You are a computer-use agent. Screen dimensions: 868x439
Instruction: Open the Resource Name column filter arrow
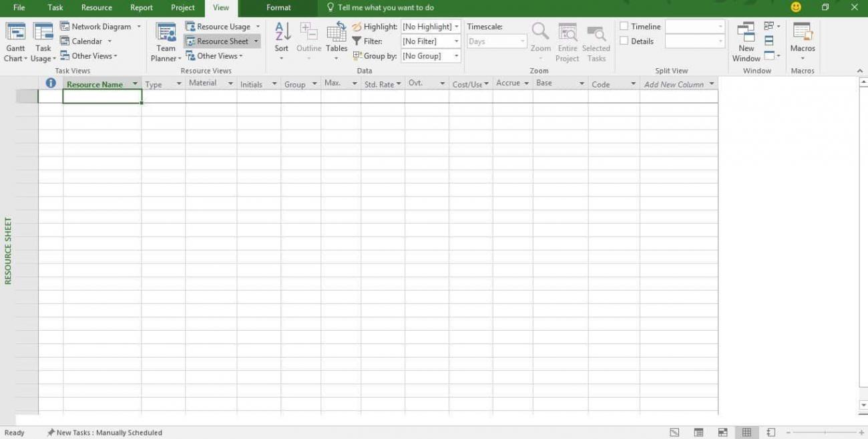(134, 84)
